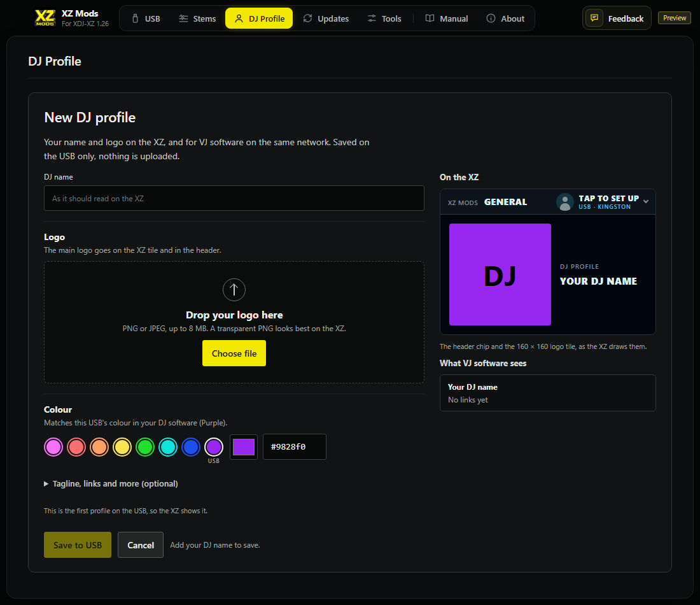Open the Manual page
Screen dimensions: 700x605
447,18
